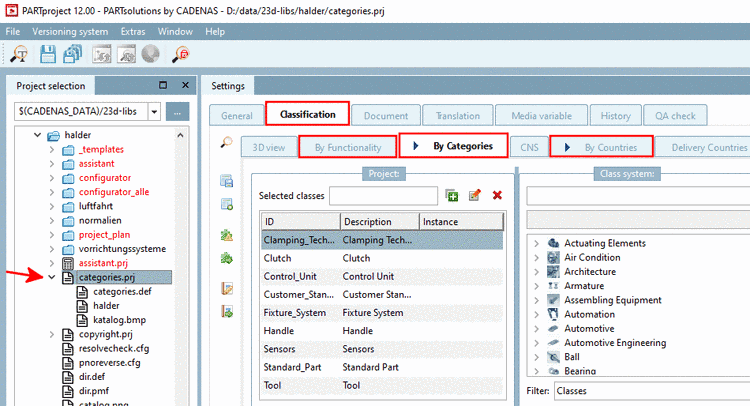This screenshot has height=406, width=750.
Task: Click the assistant.prj calculator icon
Action: (68, 263)
